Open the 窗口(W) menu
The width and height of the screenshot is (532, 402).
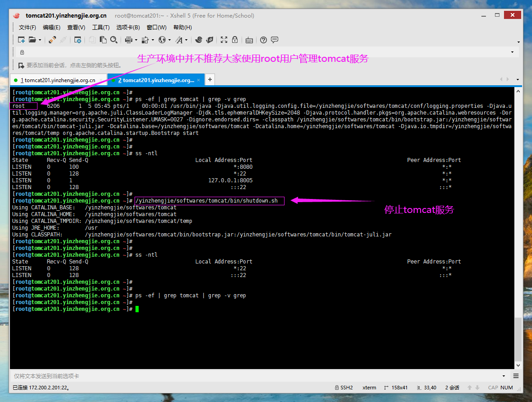[x=156, y=28]
